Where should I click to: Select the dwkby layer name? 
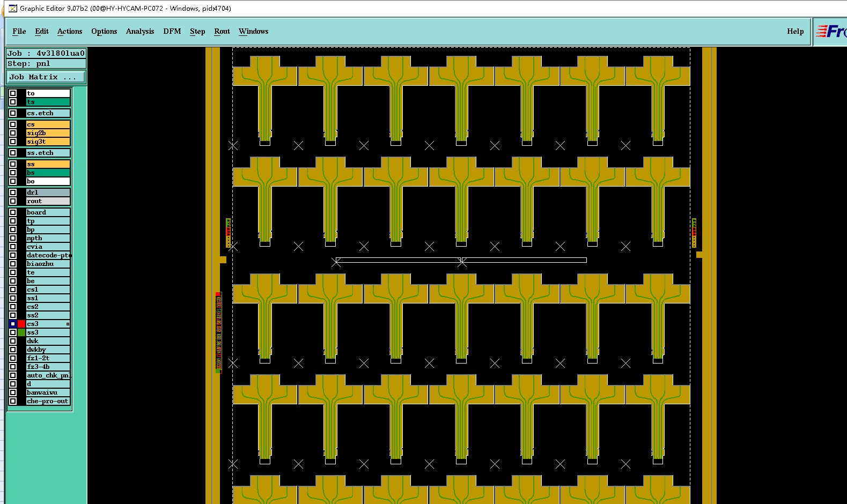pos(48,350)
